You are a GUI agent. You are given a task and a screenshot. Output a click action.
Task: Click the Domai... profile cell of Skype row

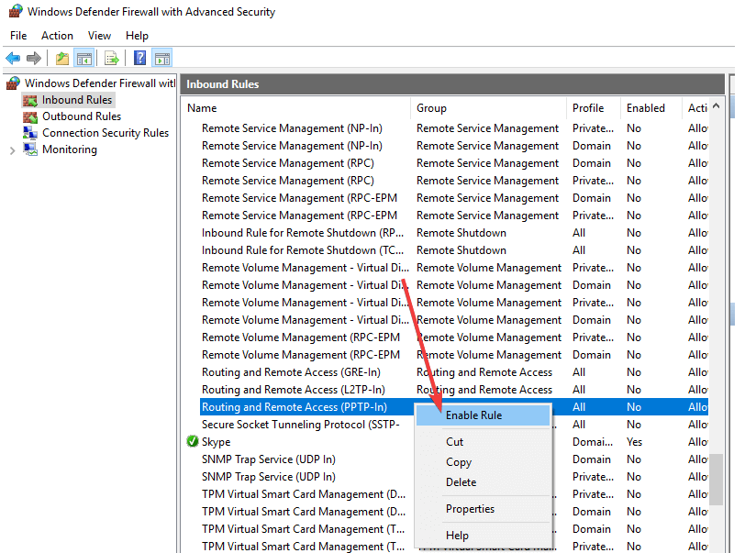[x=593, y=442]
